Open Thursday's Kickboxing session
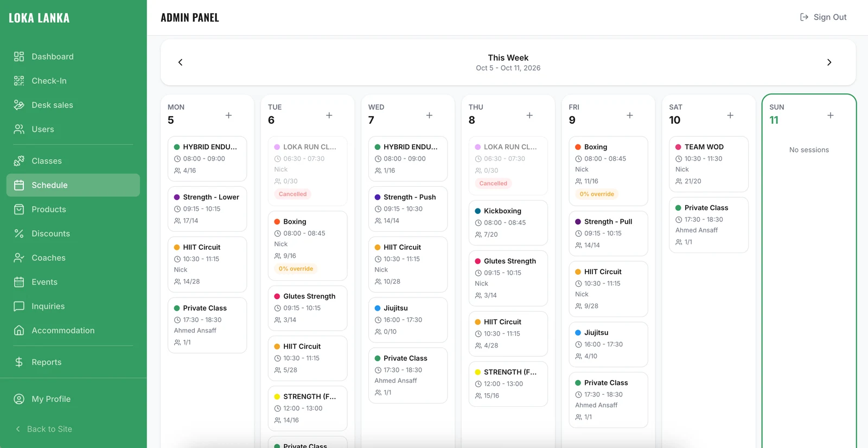Screen dimensions: 868x448 coord(508,223)
